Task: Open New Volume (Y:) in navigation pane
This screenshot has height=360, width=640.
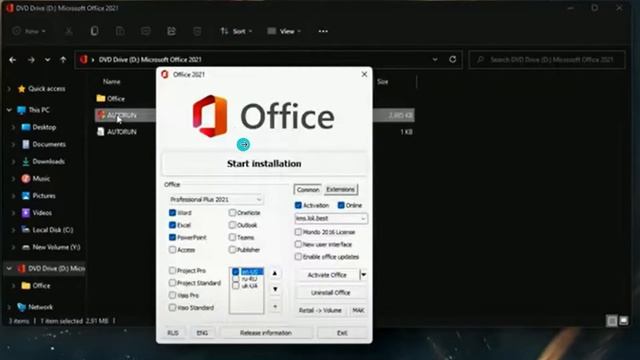Action: pyautogui.click(x=56, y=247)
